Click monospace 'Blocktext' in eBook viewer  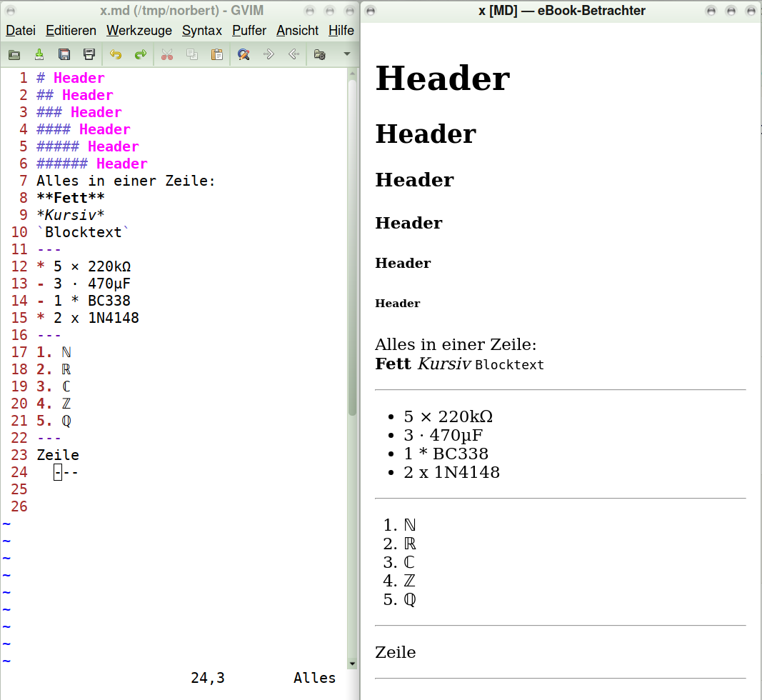pyautogui.click(x=509, y=364)
